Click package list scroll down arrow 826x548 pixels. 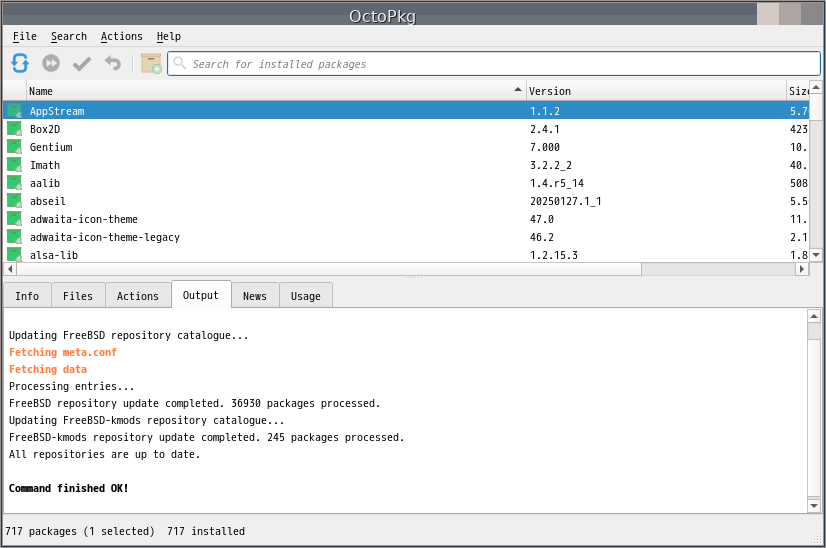click(815, 255)
